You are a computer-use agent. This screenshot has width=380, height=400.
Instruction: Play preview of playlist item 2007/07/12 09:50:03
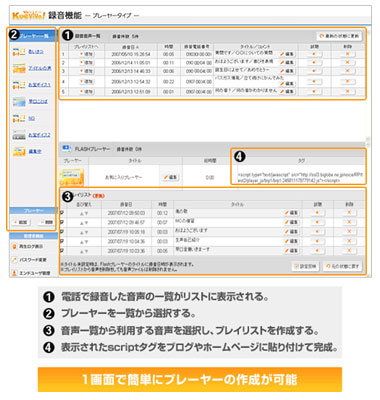317,213
